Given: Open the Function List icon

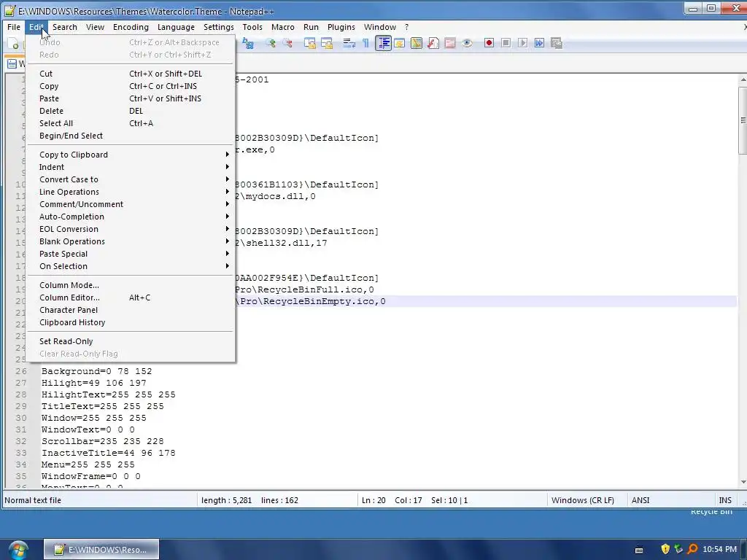Looking at the screenshot, I should coord(433,43).
